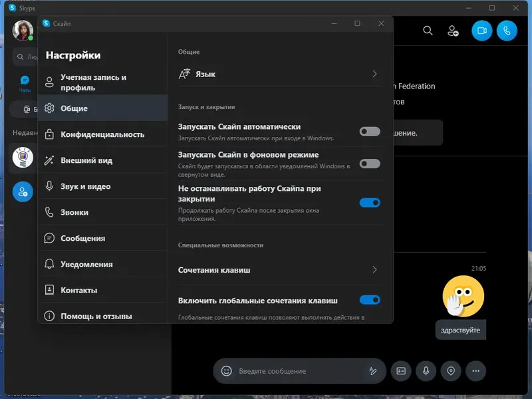Click the microphone icon near the message field
Viewport: 532px width, 399px height.
point(426,371)
